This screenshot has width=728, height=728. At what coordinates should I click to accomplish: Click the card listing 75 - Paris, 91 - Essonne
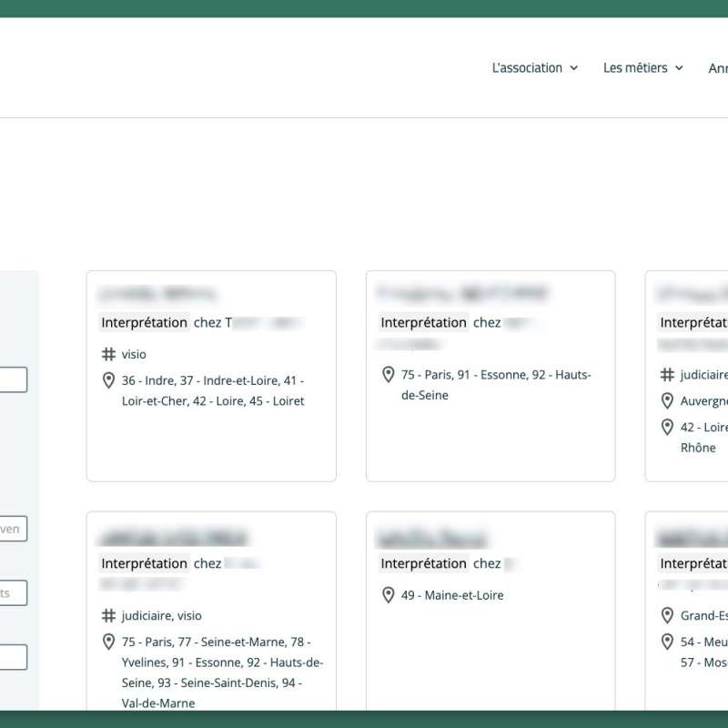[490, 375]
